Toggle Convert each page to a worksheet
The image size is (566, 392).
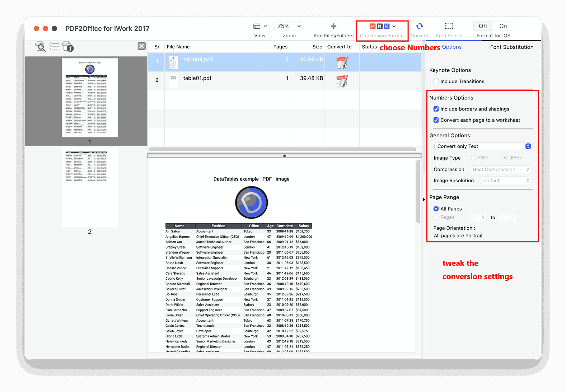(x=436, y=120)
